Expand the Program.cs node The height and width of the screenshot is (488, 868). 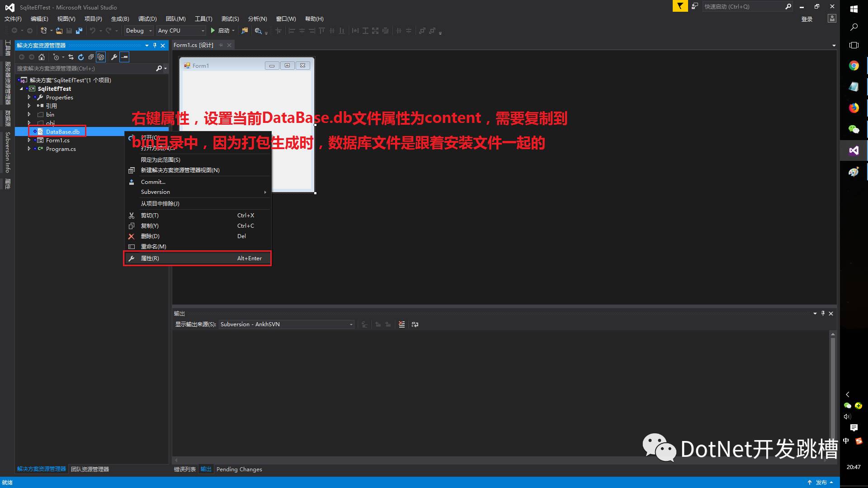click(29, 149)
